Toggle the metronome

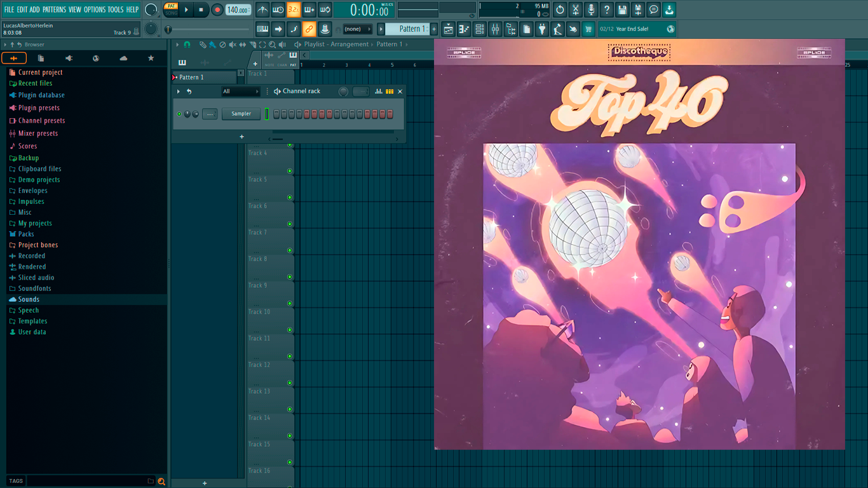[x=262, y=10]
